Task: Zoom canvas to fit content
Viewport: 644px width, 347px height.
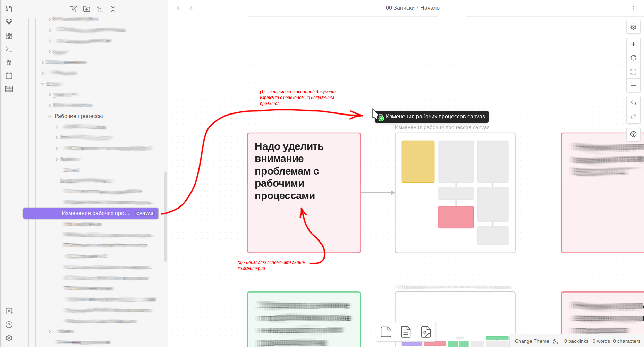Action: pyautogui.click(x=633, y=72)
